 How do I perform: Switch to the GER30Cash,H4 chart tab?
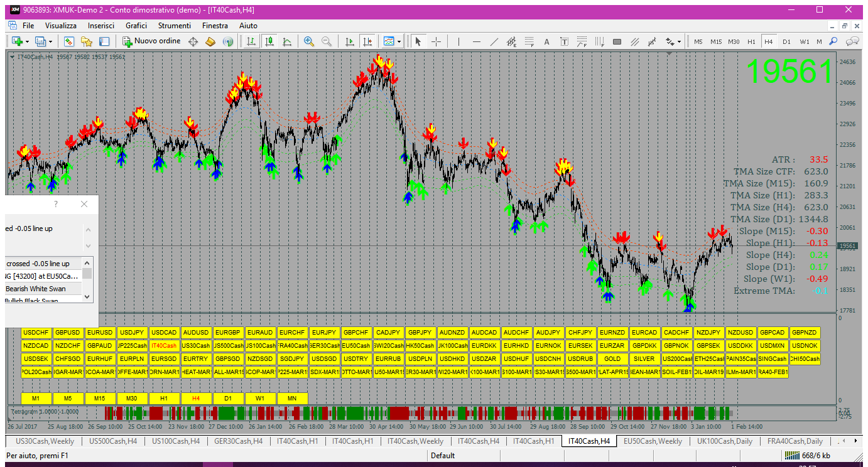[x=239, y=441]
